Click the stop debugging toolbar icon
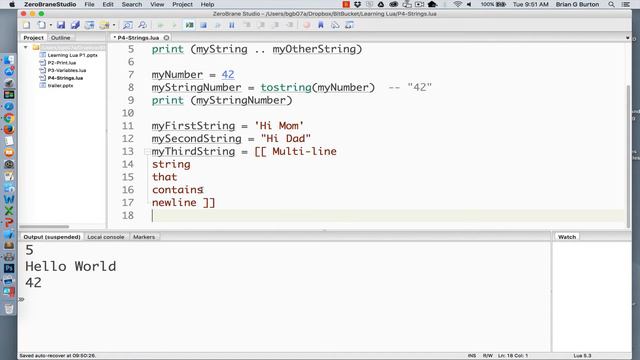The height and width of the screenshot is (360, 640). (203, 25)
